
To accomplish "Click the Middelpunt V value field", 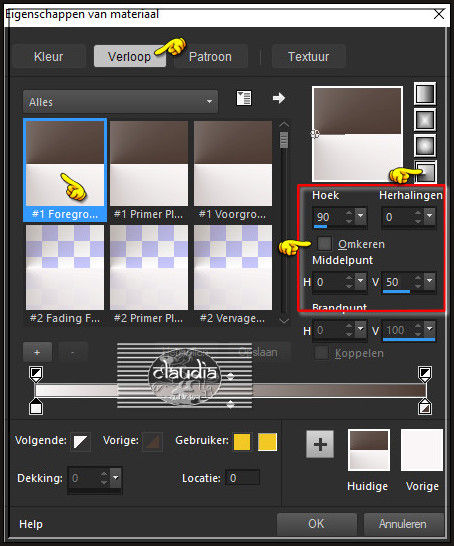I will [x=397, y=282].
